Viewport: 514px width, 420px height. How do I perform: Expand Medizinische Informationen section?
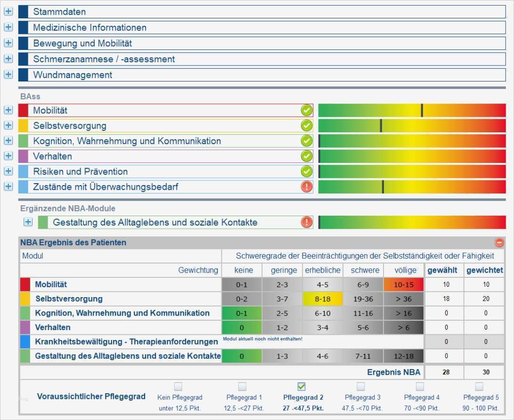click(x=8, y=27)
